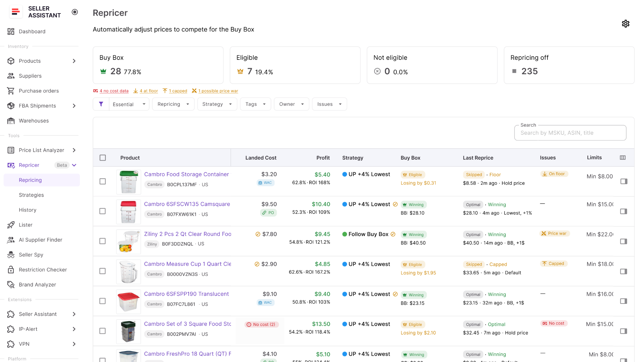Open the Tags filter dropdown
644x362 pixels.
click(x=256, y=104)
